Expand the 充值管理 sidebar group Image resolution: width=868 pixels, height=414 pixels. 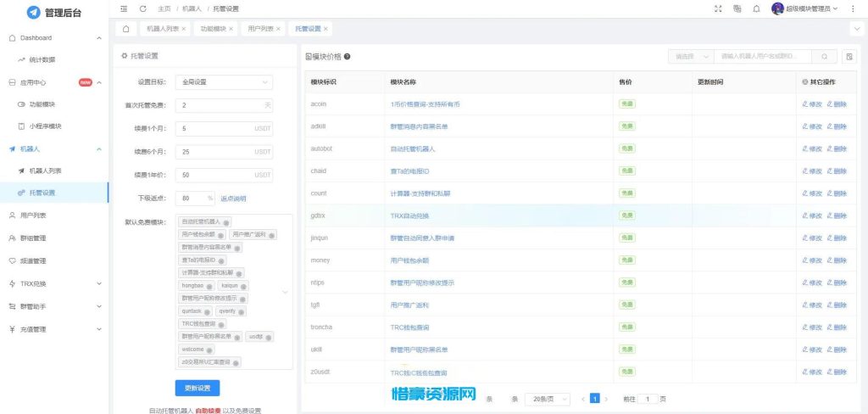pyautogui.click(x=99, y=329)
